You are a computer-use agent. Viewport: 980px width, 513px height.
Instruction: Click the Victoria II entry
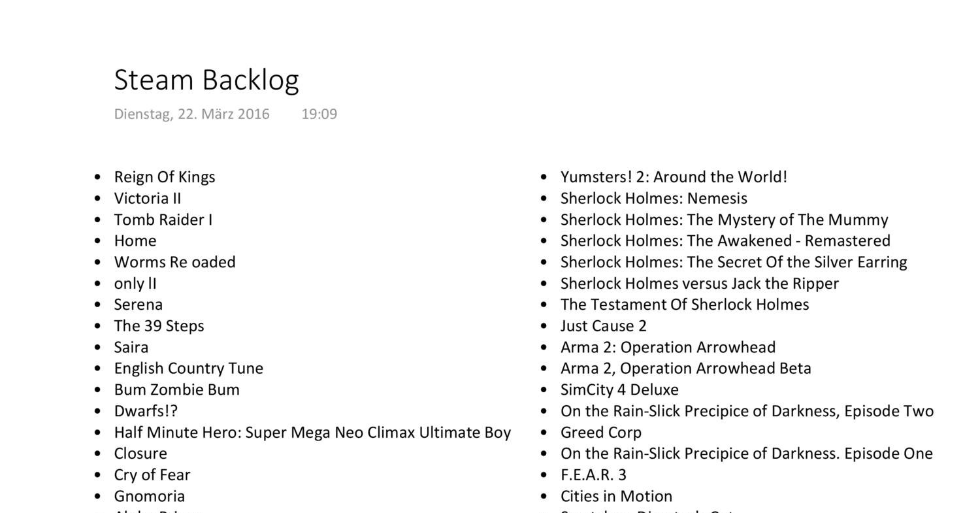[x=148, y=198]
